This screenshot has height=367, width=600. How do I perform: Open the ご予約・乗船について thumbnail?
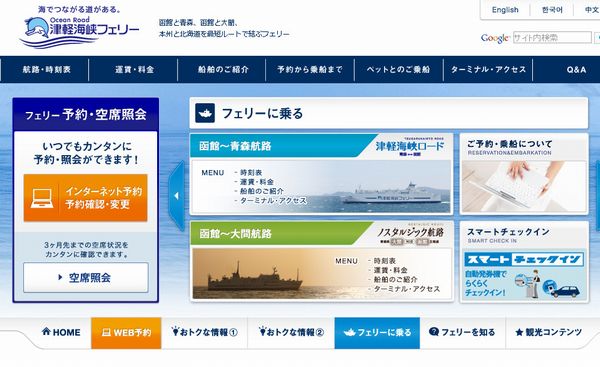pos(524,174)
